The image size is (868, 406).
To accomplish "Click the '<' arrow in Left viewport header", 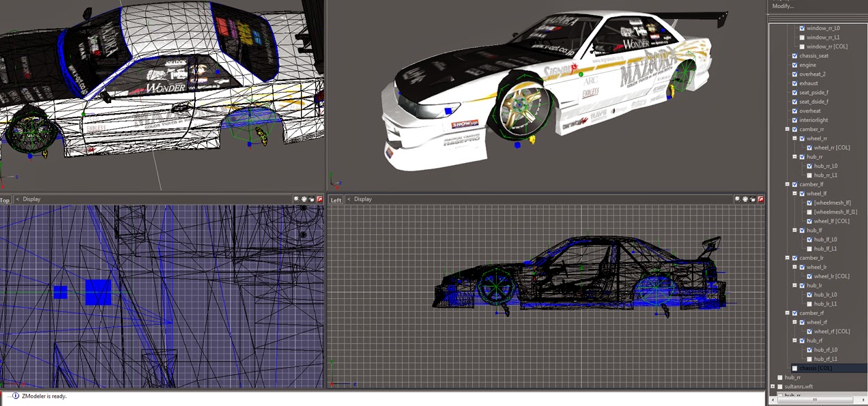I will [349, 199].
